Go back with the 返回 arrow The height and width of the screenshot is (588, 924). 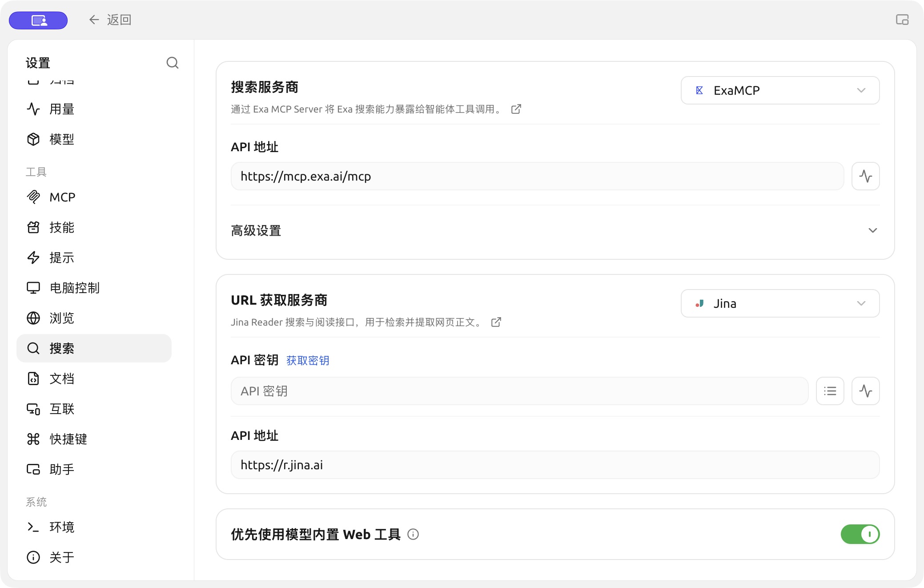109,20
